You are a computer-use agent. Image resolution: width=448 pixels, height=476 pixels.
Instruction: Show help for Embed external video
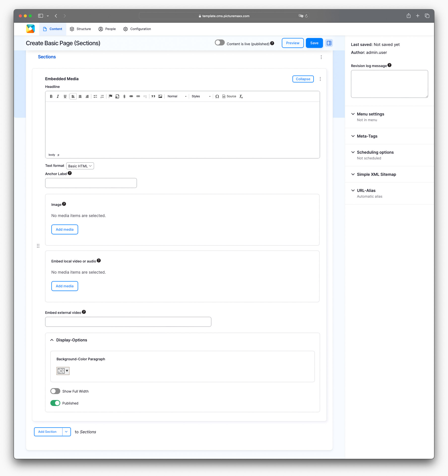(84, 312)
